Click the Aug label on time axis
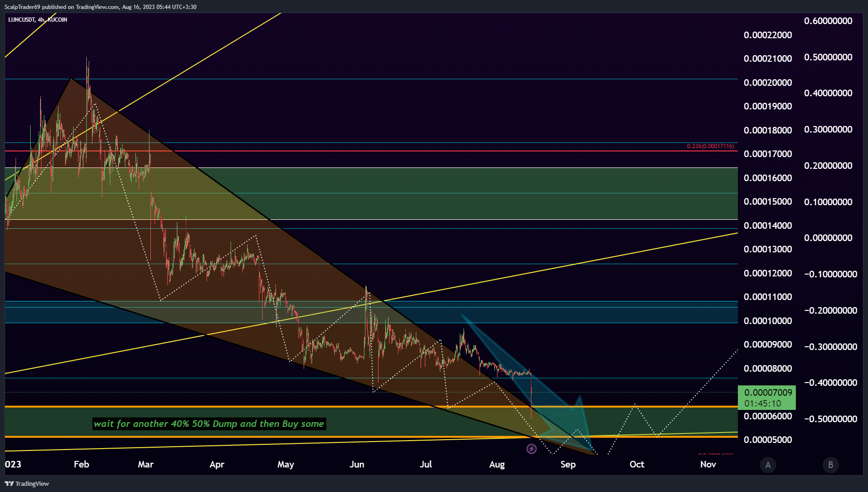 point(497,464)
